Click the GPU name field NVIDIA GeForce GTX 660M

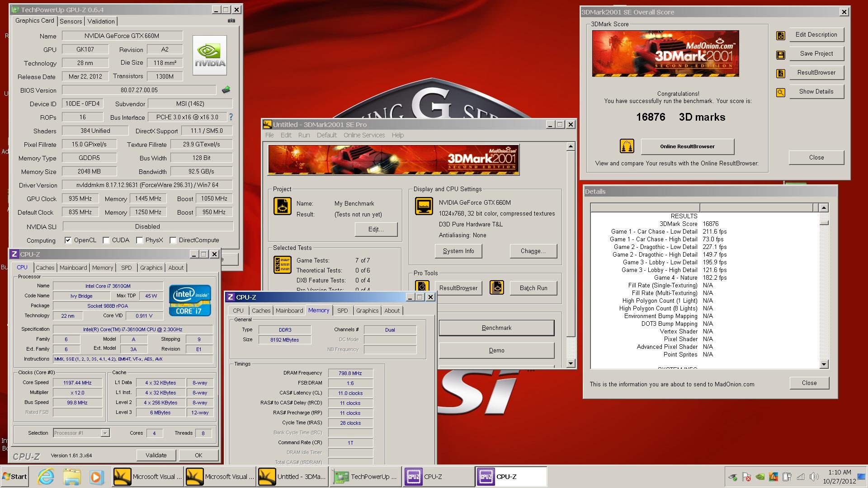point(122,36)
